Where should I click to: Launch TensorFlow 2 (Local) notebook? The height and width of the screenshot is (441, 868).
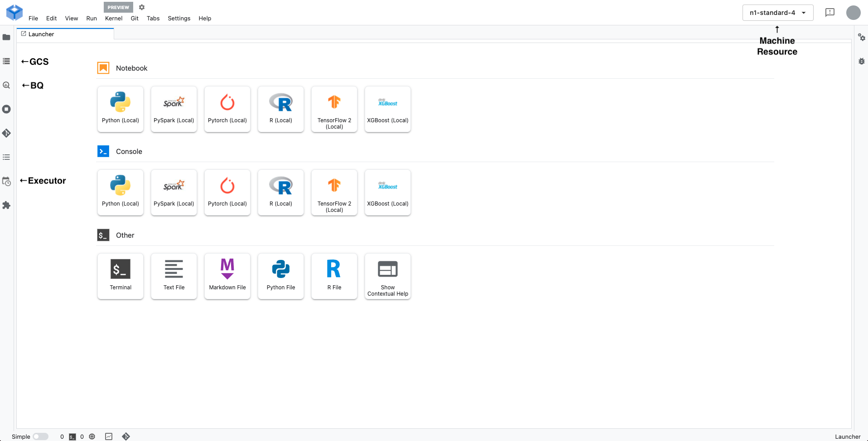point(334,109)
